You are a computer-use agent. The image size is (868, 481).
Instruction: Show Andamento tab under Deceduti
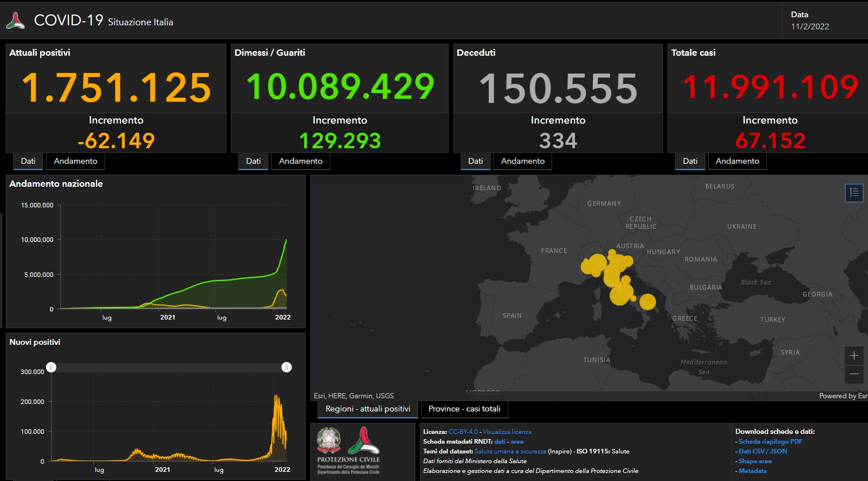(523, 161)
